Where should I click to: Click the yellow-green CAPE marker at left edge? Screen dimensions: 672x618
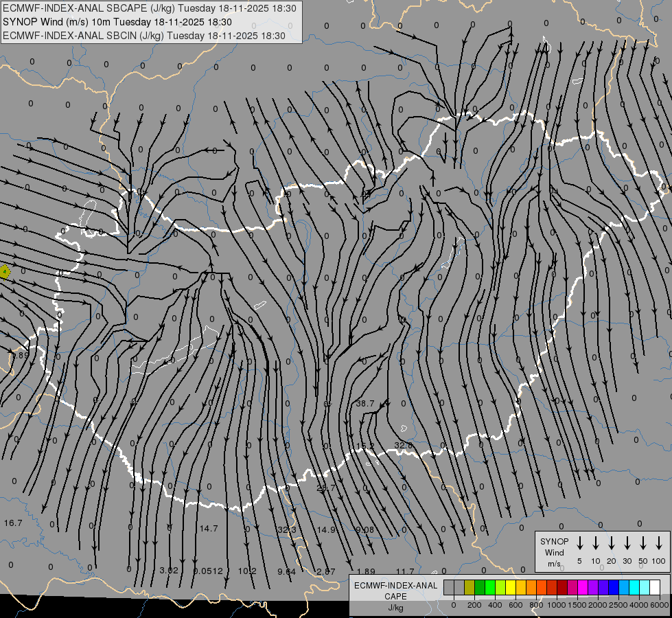[4, 272]
